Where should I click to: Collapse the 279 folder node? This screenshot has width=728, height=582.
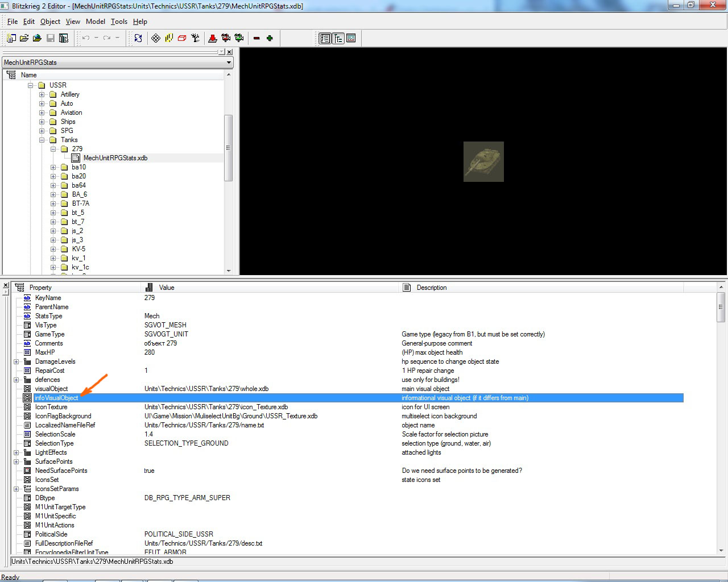(53, 149)
